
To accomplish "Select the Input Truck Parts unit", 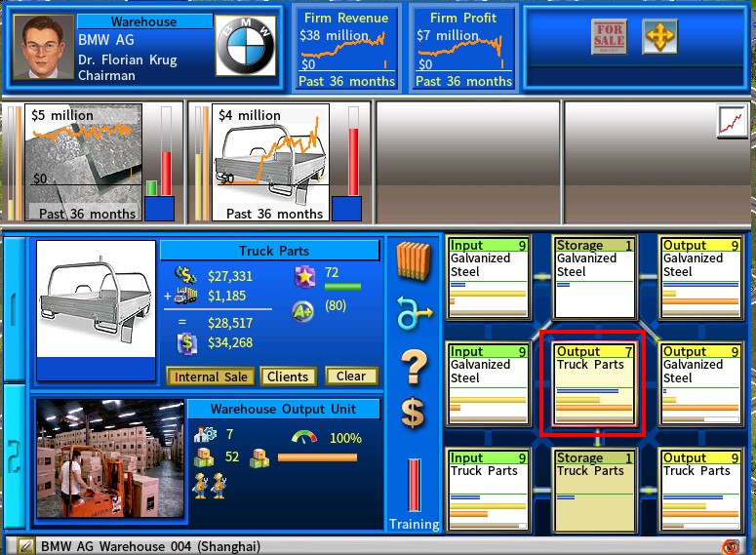I will click(488, 490).
